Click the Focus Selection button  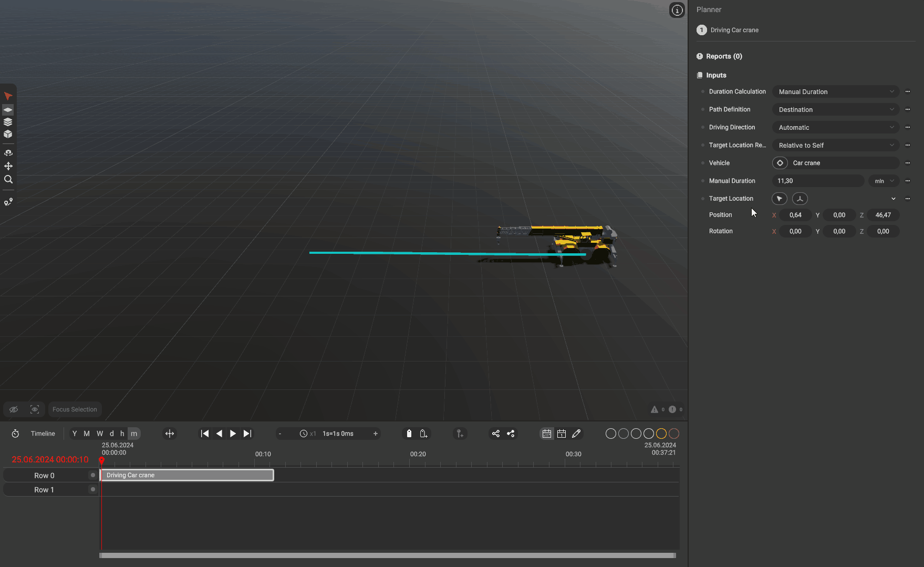[x=75, y=409]
